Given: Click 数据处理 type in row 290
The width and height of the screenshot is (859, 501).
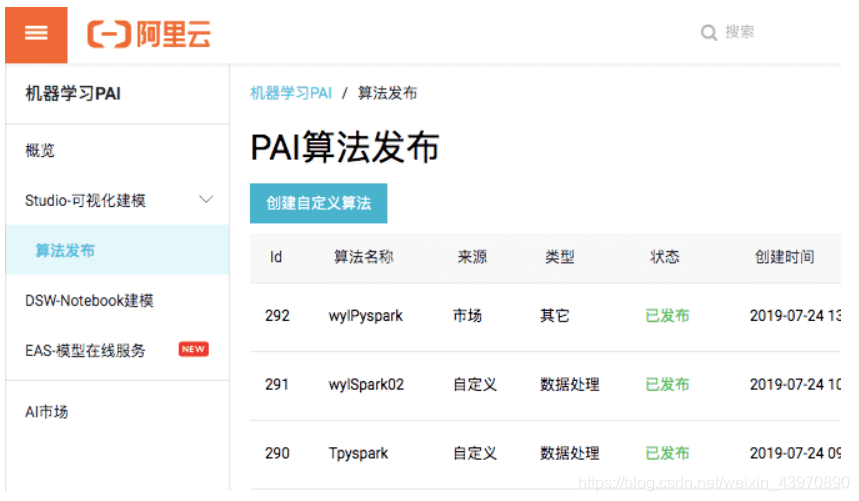Looking at the screenshot, I should (x=570, y=453).
